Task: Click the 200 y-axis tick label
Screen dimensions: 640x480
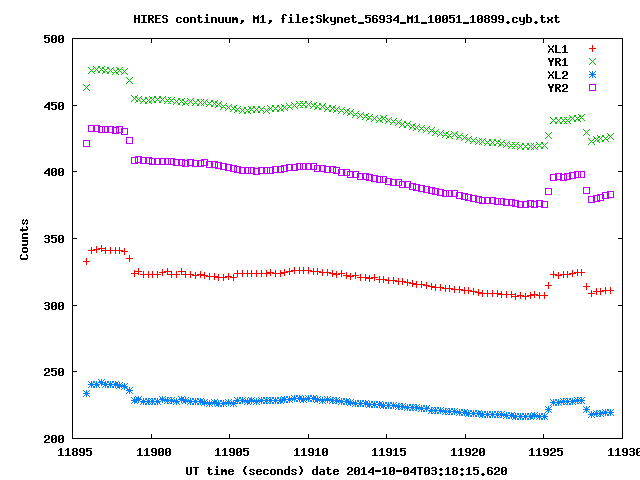Action: [x=54, y=439]
